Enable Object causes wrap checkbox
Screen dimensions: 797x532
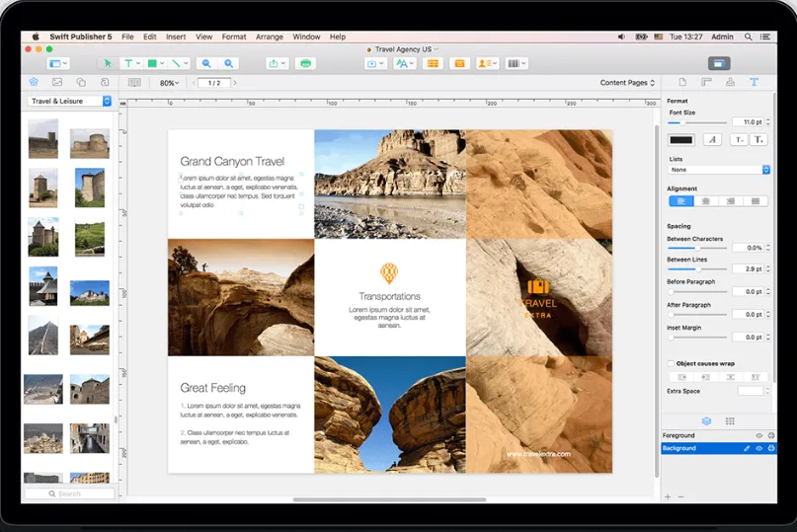pos(671,364)
